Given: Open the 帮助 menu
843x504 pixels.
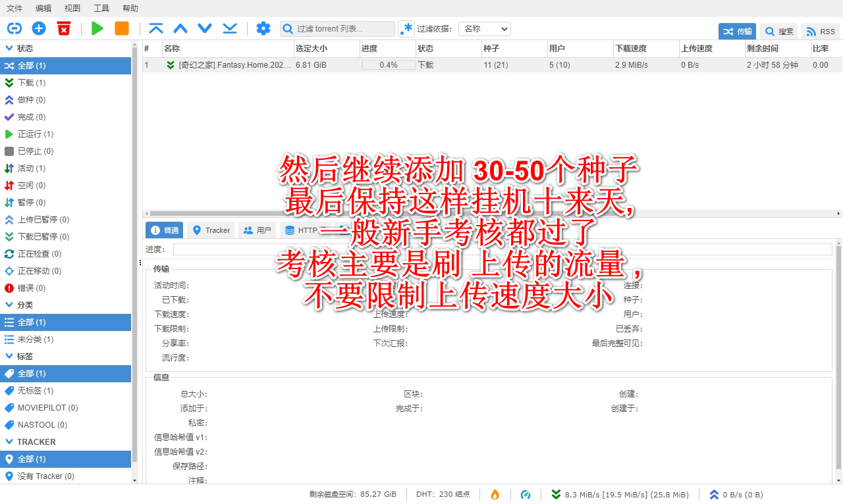Looking at the screenshot, I should (128, 8).
